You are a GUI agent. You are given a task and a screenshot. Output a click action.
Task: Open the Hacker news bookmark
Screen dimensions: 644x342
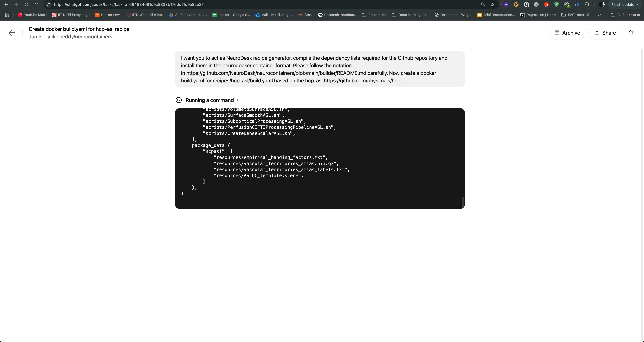108,15
